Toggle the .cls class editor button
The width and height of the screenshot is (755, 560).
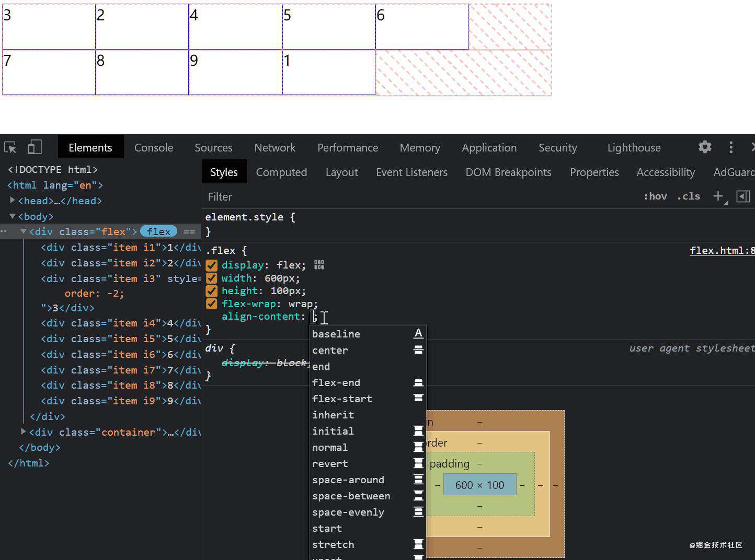pyautogui.click(x=689, y=196)
